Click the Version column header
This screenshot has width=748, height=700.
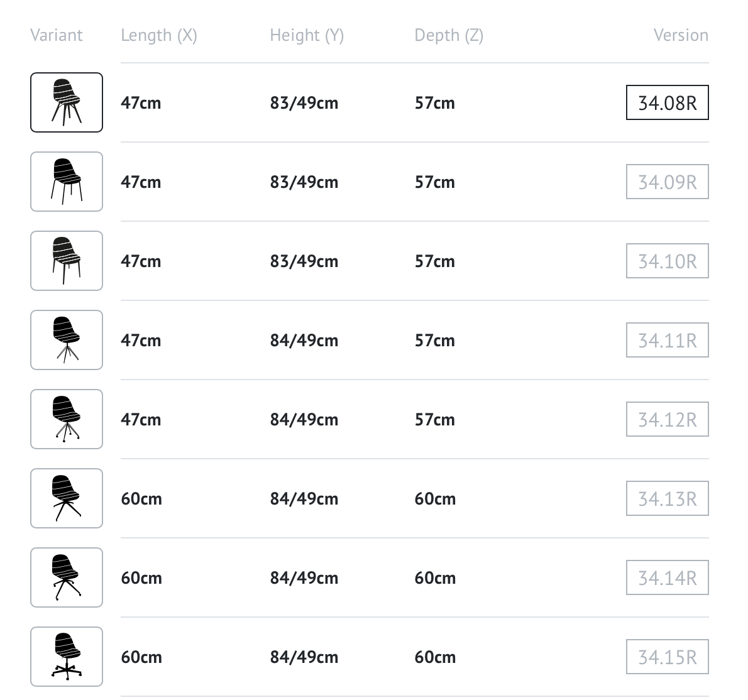coord(681,35)
